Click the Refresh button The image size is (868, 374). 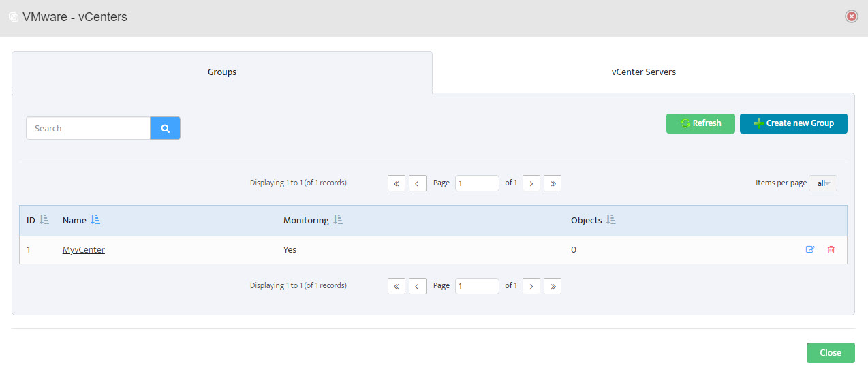700,123
